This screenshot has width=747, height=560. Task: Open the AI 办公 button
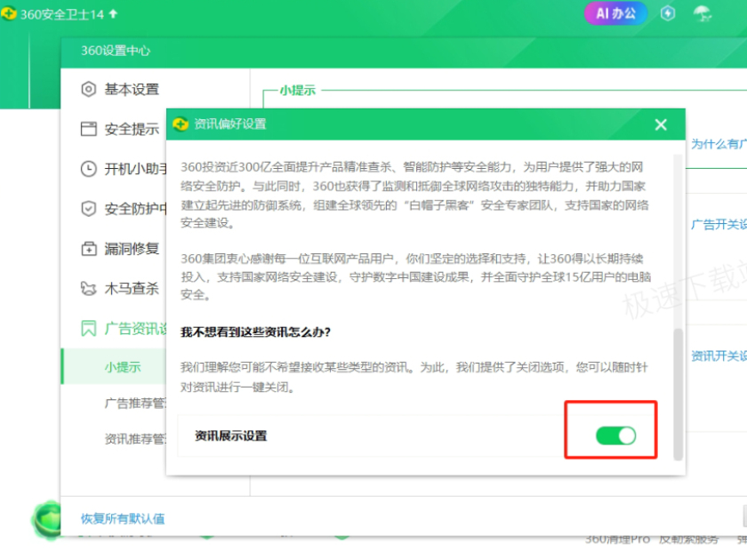615,13
